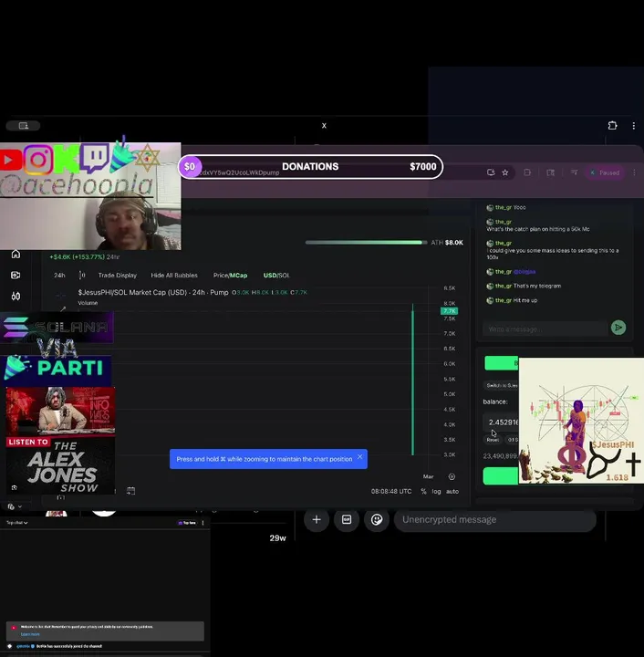Click the Twitch logo in overlay

pyautogui.click(x=95, y=157)
